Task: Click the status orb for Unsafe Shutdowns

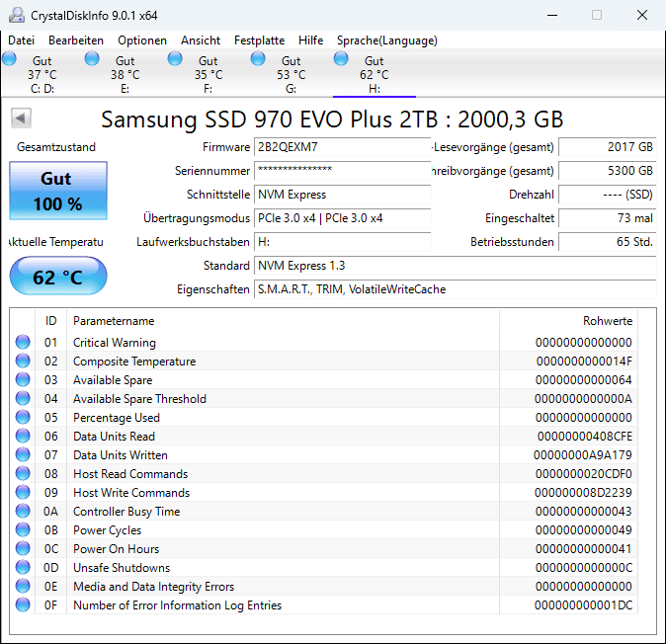Action: point(23,567)
